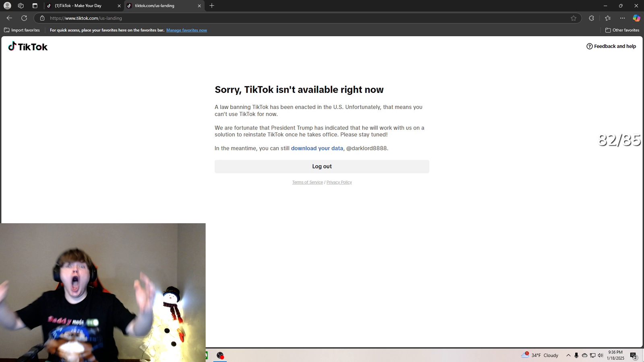Open Settings and more ellipsis menu
The height and width of the screenshot is (362, 644).
[623, 18]
